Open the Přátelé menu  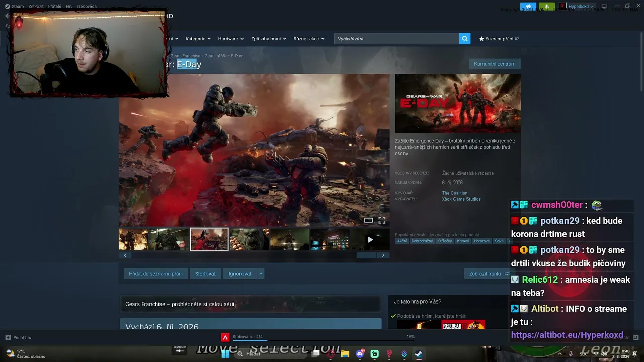(55, 7)
